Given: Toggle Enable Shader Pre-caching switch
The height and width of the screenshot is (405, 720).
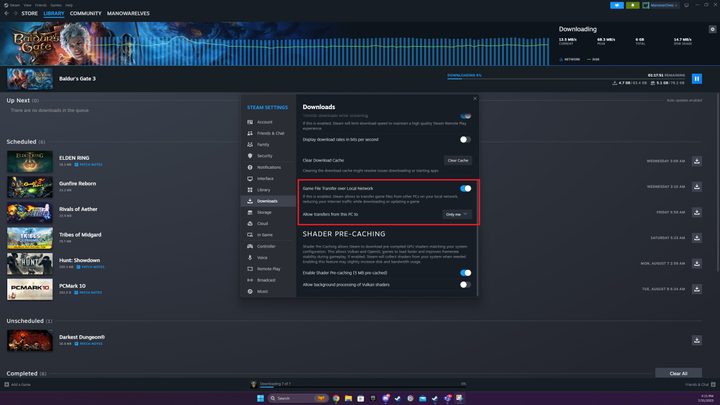Looking at the screenshot, I should [x=465, y=273].
